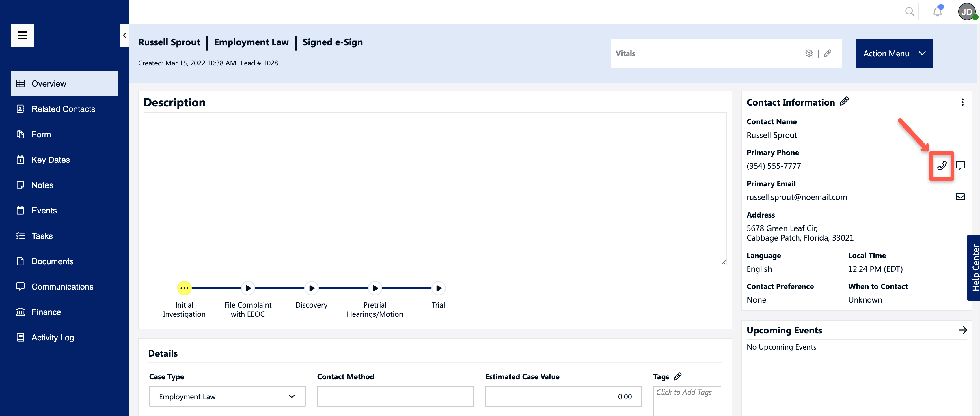980x416 pixels.
Task: Open Vitals settings with the gear icon
Action: (x=809, y=53)
